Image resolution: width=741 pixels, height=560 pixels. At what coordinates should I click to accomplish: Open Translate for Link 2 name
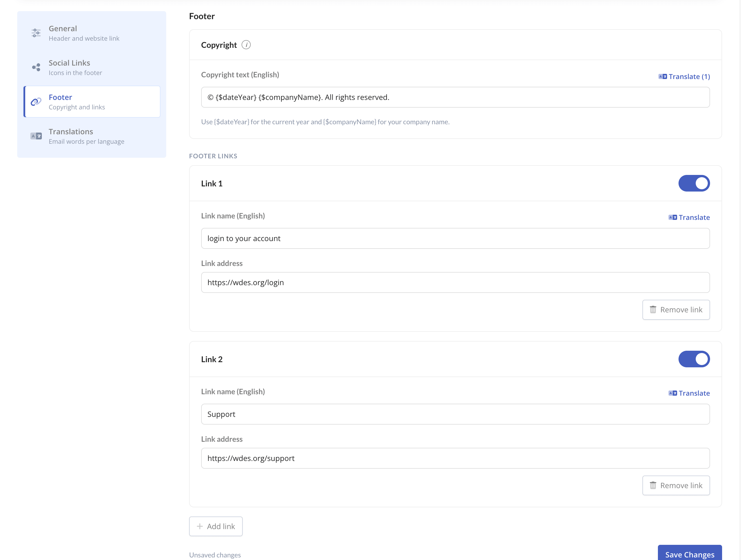coord(689,393)
